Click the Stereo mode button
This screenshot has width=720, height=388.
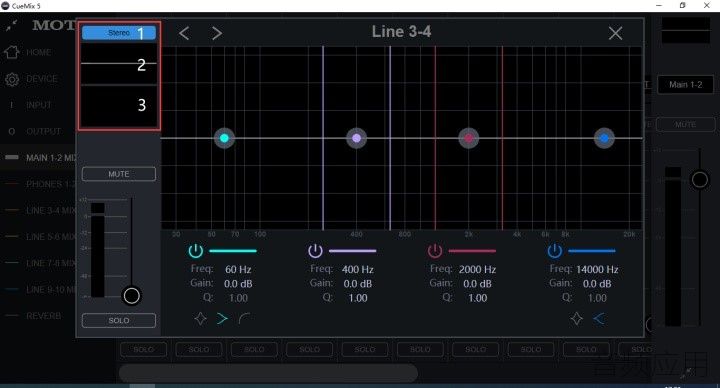(119, 33)
